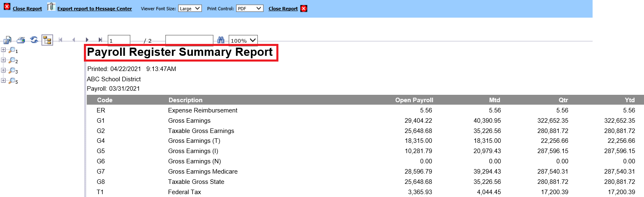Expand group tree node 1
Viewport: 644px width, 197px height.
[x=4, y=50]
